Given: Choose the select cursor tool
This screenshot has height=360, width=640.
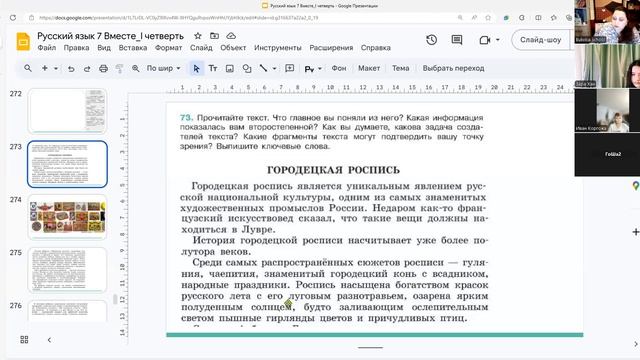Looking at the screenshot, I should coord(196,69).
